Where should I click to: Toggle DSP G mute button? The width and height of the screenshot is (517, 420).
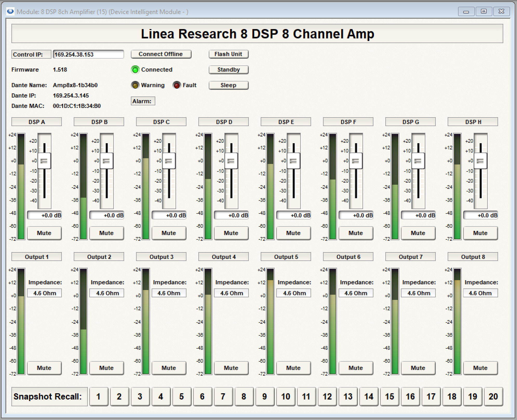coord(418,233)
